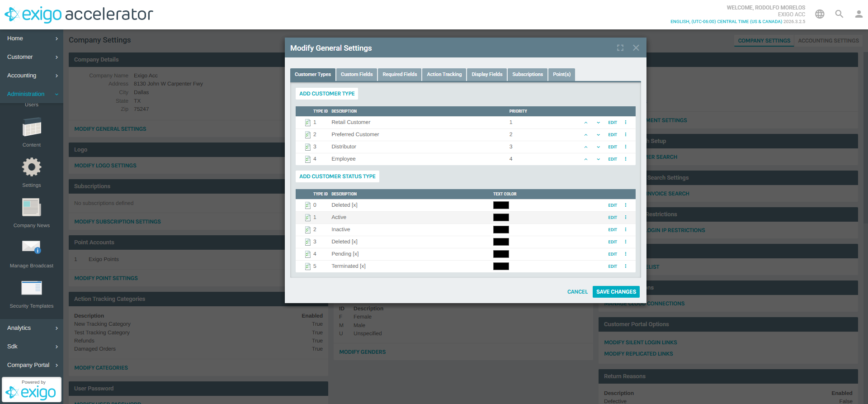Open more options for Inactive status row

click(626, 230)
